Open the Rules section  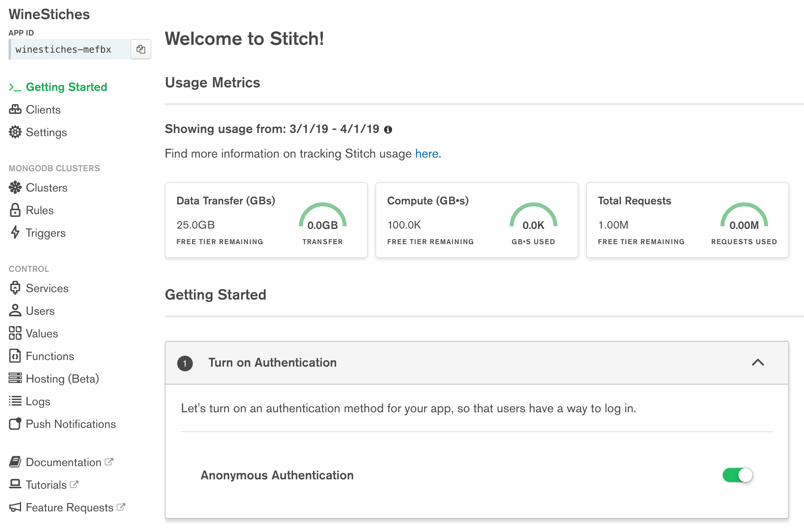pos(39,210)
